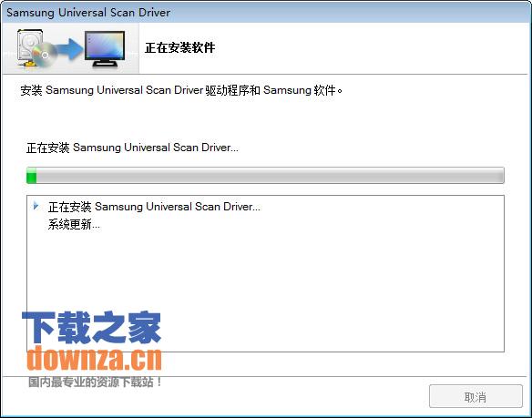Click the '正在安装软件' header title

[179, 47]
